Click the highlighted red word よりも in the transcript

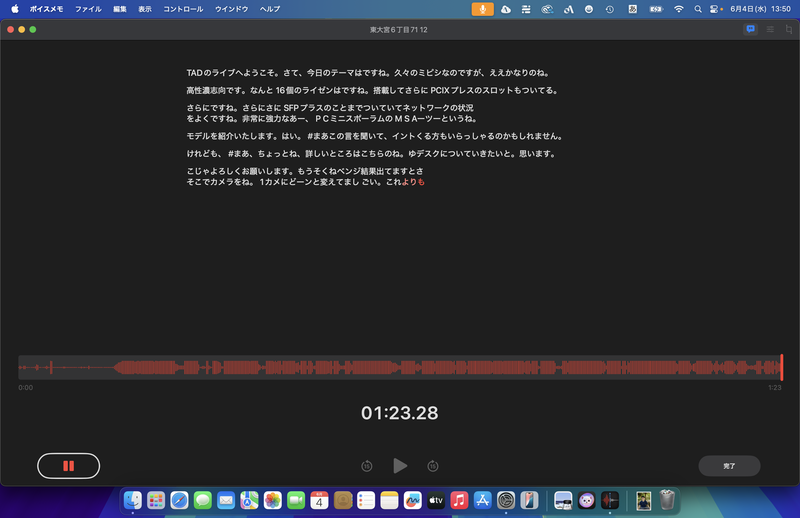pos(413,182)
